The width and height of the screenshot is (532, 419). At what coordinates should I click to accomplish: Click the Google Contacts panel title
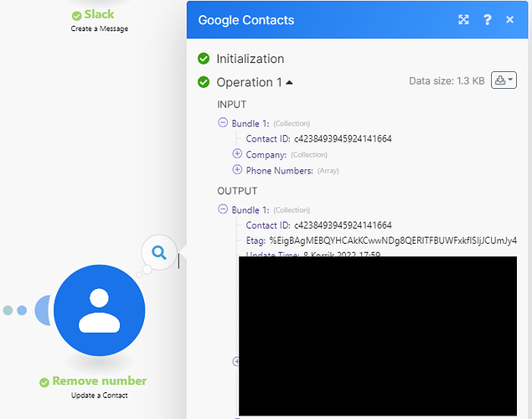click(x=246, y=20)
